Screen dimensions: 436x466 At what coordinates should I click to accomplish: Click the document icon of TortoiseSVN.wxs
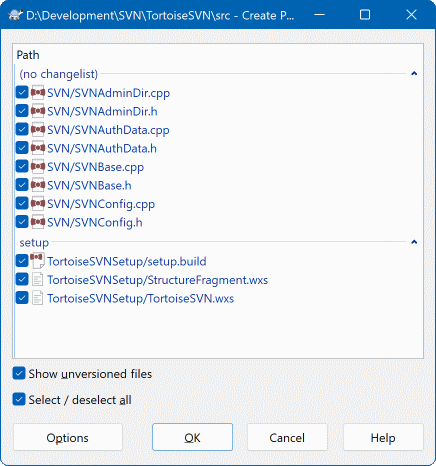coord(37,298)
